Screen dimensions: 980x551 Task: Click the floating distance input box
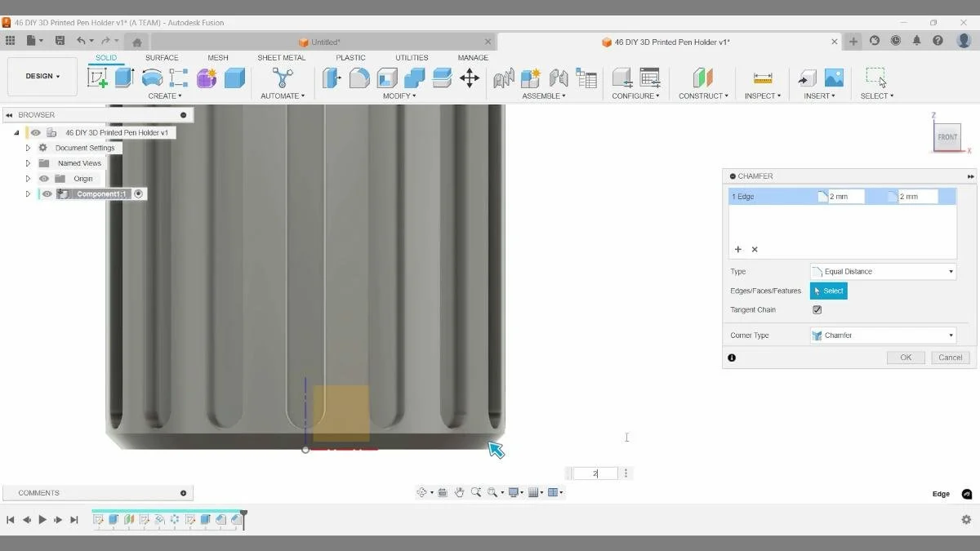596,473
